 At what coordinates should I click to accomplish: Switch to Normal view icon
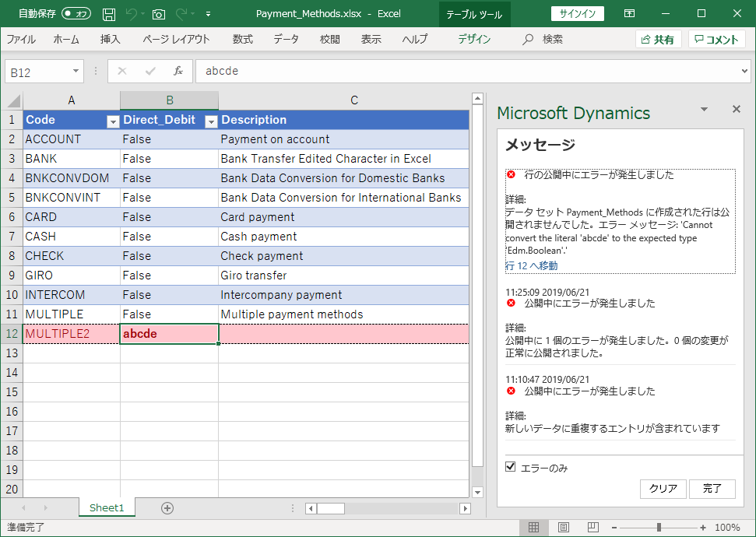click(x=534, y=528)
